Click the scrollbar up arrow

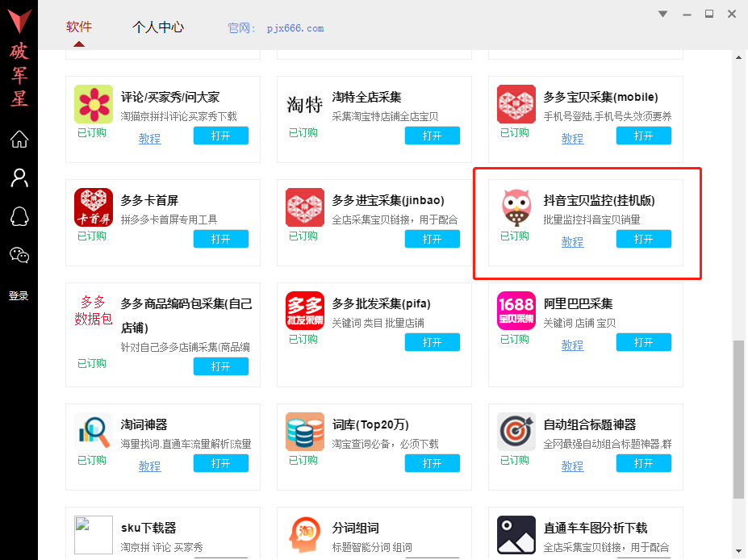tap(738, 58)
